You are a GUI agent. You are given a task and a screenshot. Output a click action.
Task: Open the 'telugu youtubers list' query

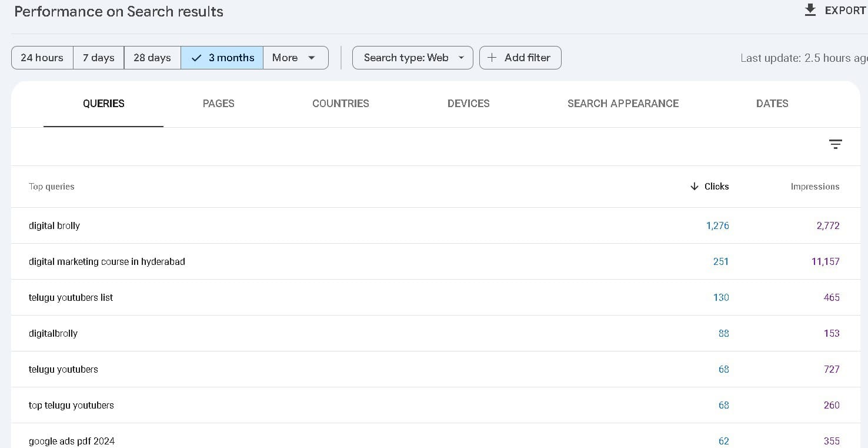[71, 297]
